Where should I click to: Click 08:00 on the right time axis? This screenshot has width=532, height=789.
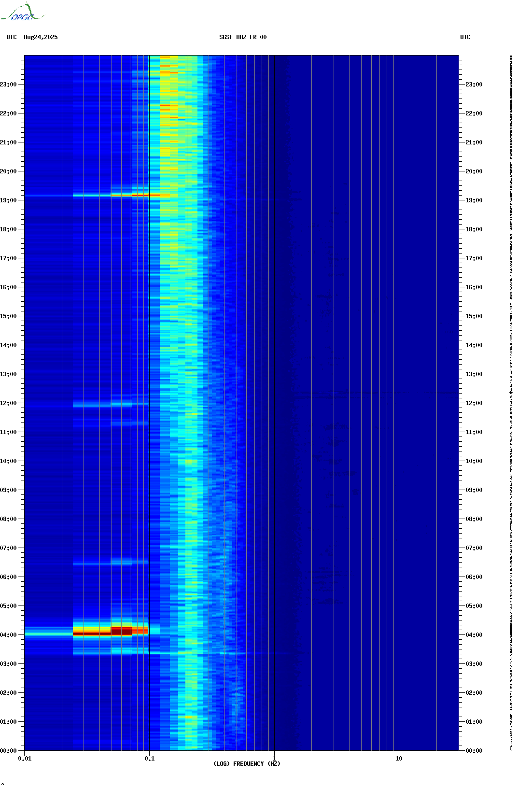(x=474, y=519)
